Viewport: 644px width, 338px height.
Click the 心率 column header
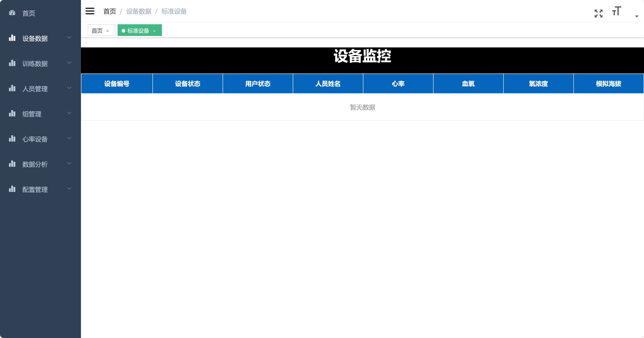(398, 84)
